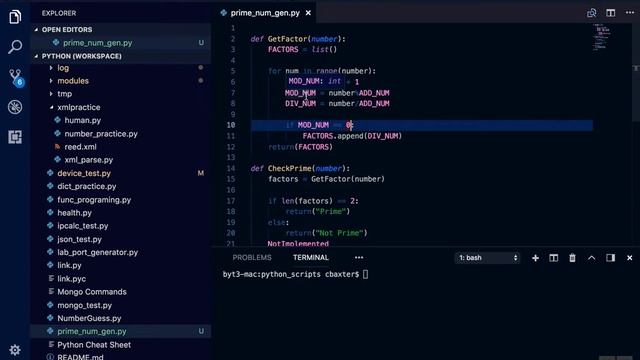This screenshot has width=640, height=360.
Task: Open lab_port_generator.py file
Action: click(98, 253)
